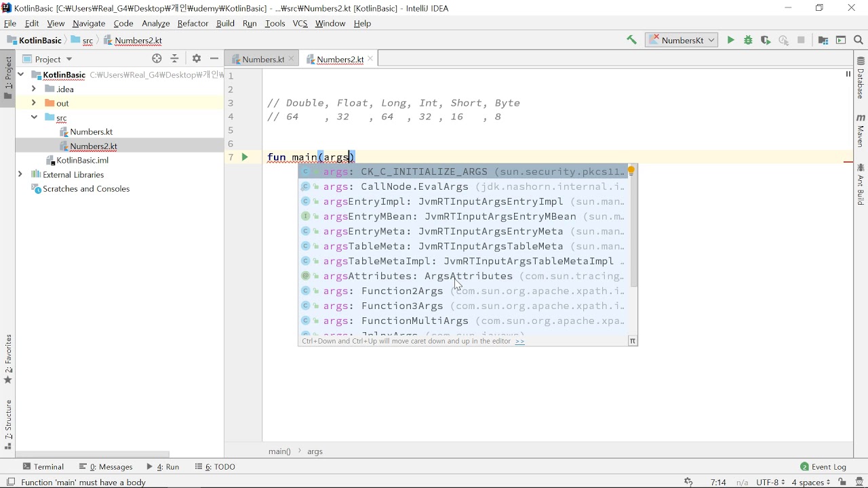
Task: Click the main() breadcrumb below editor
Action: pyautogui.click(x=279, y=451)
